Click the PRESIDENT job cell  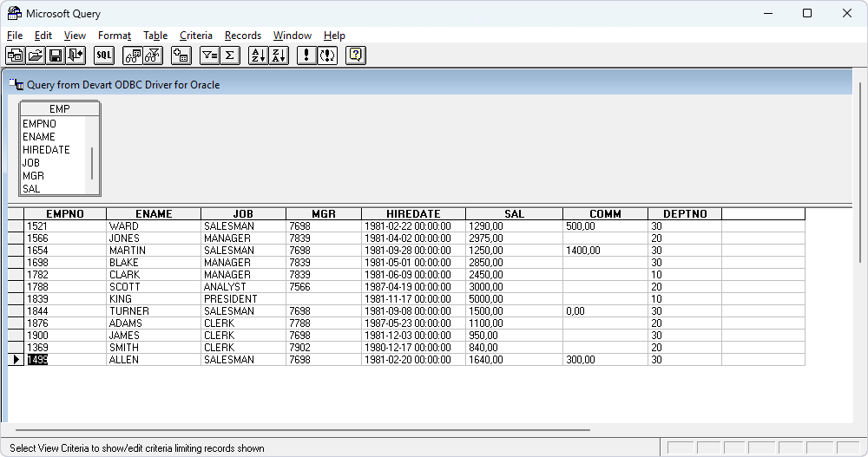244,299
